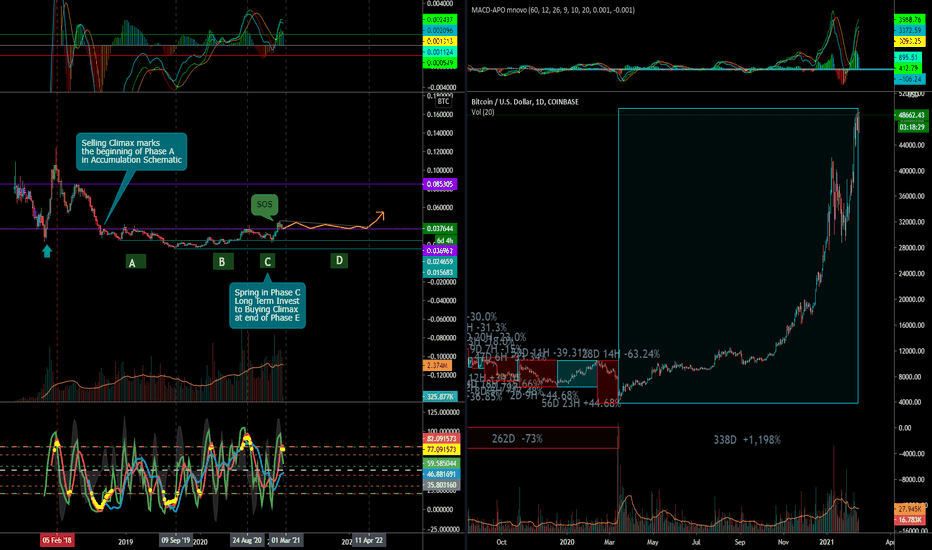Click the 2019 label on left time axis
This screenshot has width=932, height=550.
pos(125,542)
